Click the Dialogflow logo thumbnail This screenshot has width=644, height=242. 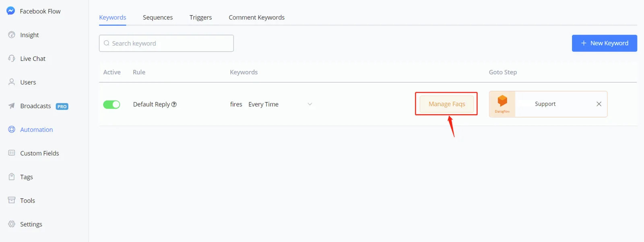point(502,104)
